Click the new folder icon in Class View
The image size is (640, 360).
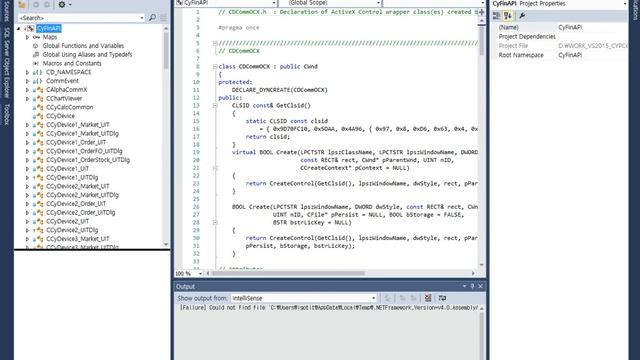pyautogui.click(x=22, y=4)
